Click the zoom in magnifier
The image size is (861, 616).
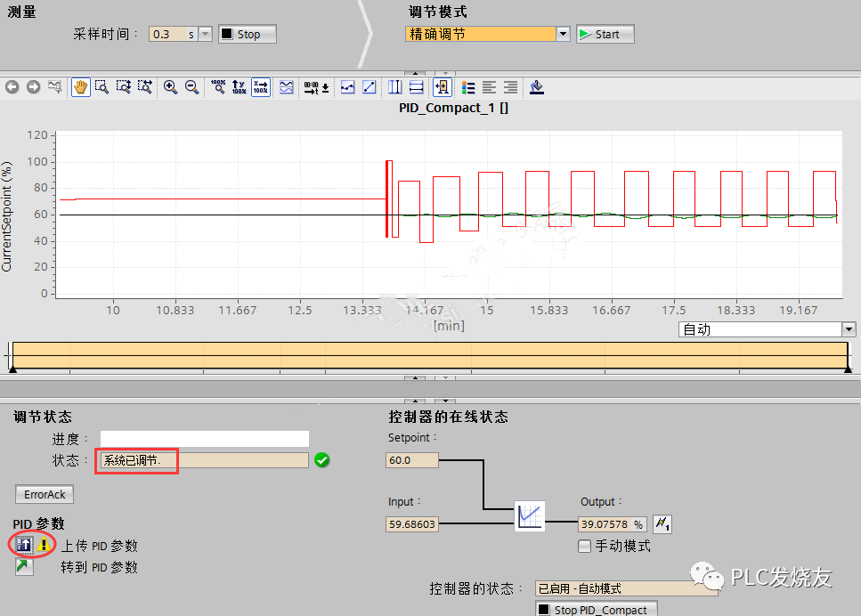tap(170, 86)
